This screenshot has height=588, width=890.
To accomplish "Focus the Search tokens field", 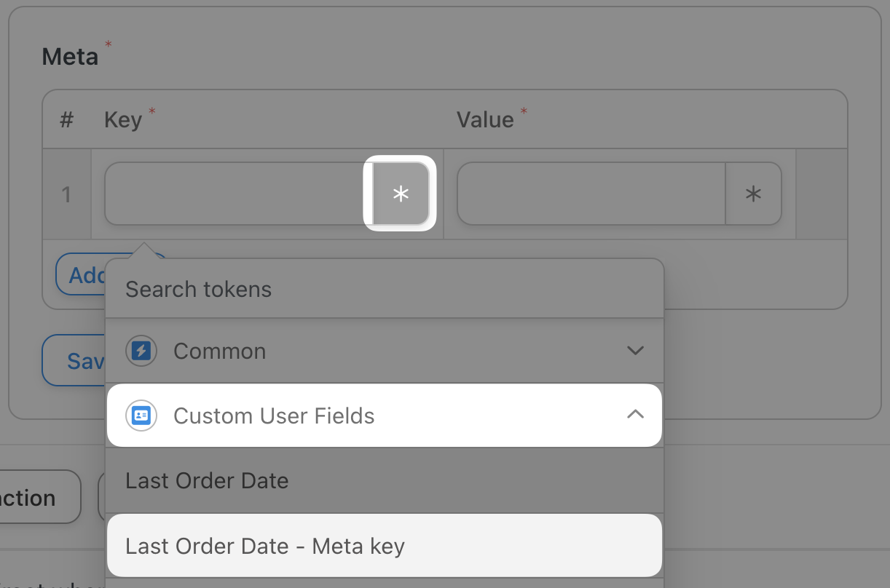I will [384, 289].
